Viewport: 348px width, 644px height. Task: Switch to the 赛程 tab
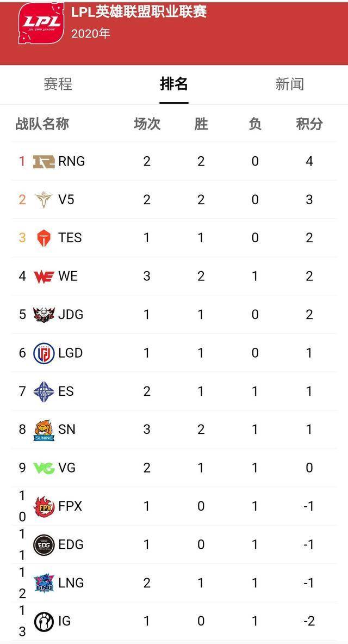tap(58, 84)
